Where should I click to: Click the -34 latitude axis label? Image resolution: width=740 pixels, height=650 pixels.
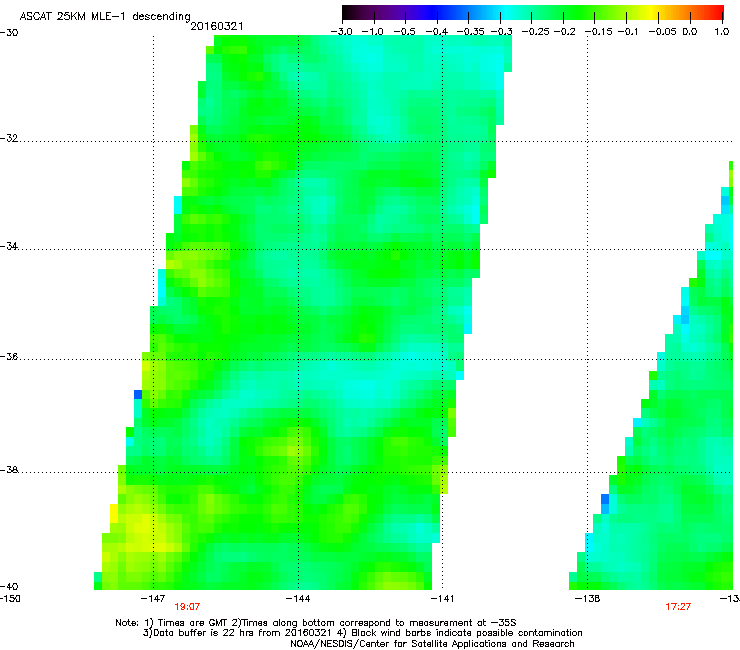pos(9,246)
